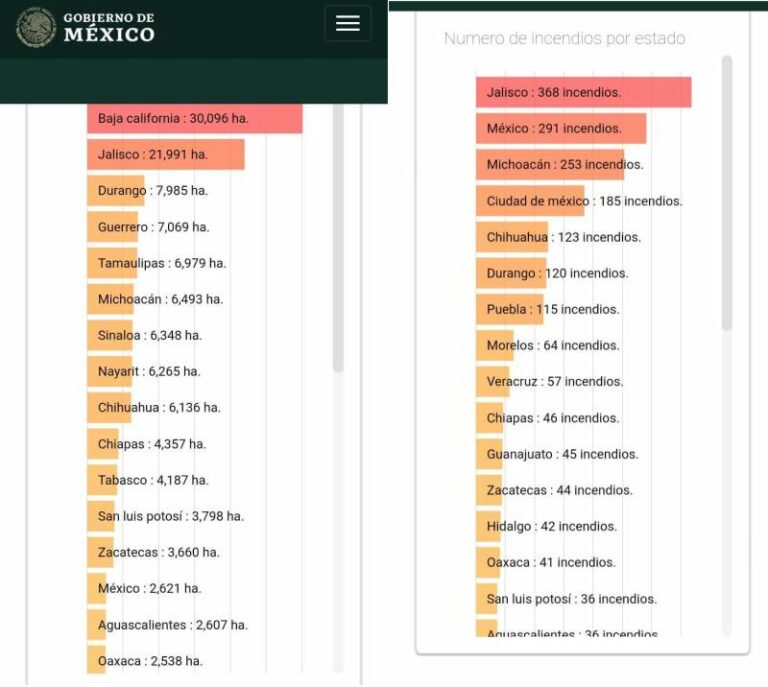Select the Jalisco 368 incendios bar
Image resolution: width=768 pixels, height=687 pixels.
coord(583,92)
